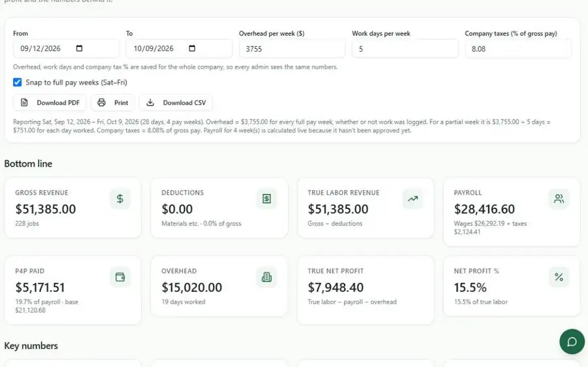The height and width of the screenshot is (367, 588).
Task: Click the 15.5% Net Profit value
Action: click(x=470, y=287)
